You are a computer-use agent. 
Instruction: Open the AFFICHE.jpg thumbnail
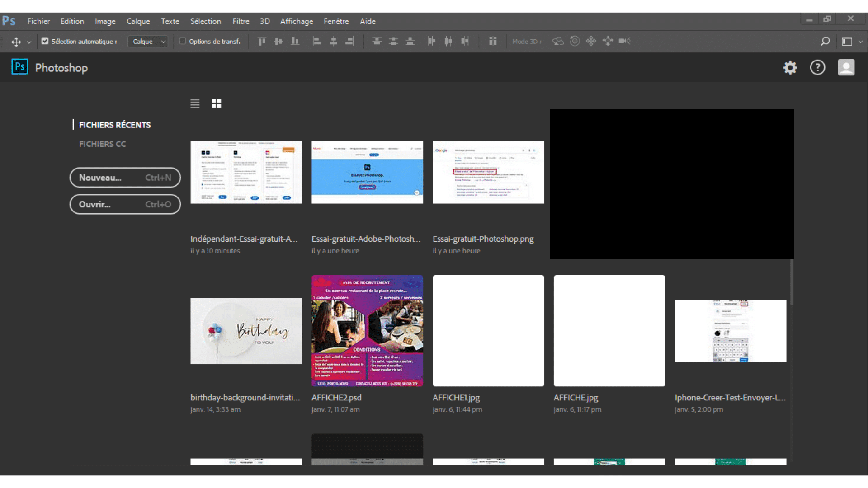click(609, 331)
